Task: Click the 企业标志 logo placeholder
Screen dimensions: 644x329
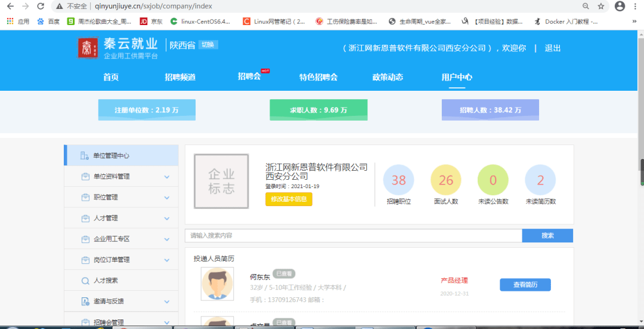Action: (x=221, y=182)
